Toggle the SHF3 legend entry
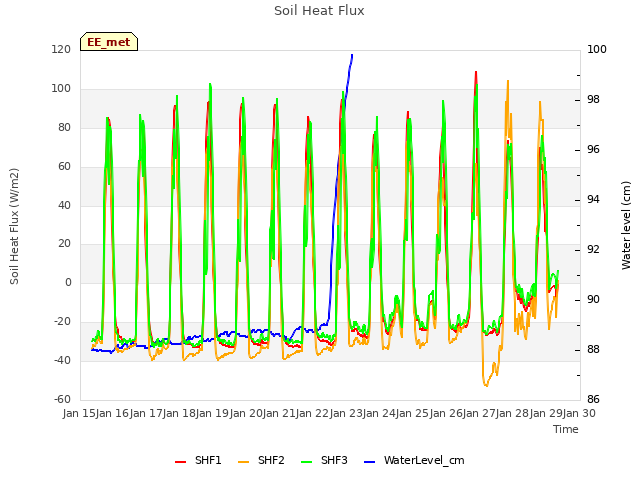 tap(324, 460)
